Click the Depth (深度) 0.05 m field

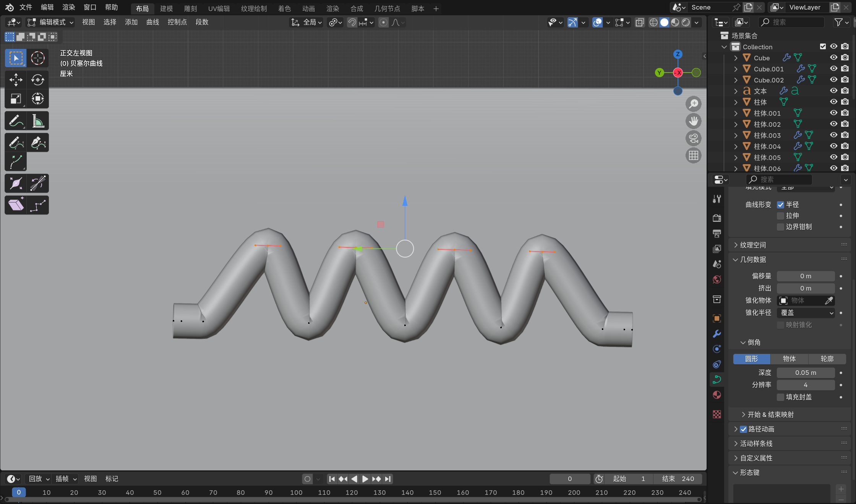(x=806, y=373)
